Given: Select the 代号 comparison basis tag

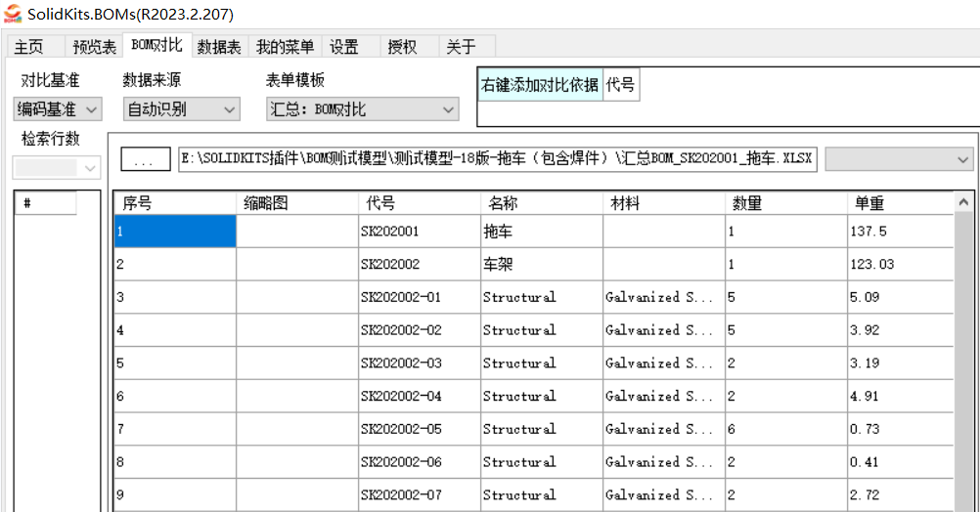Looking at the screenshot, I should (621, 85).
